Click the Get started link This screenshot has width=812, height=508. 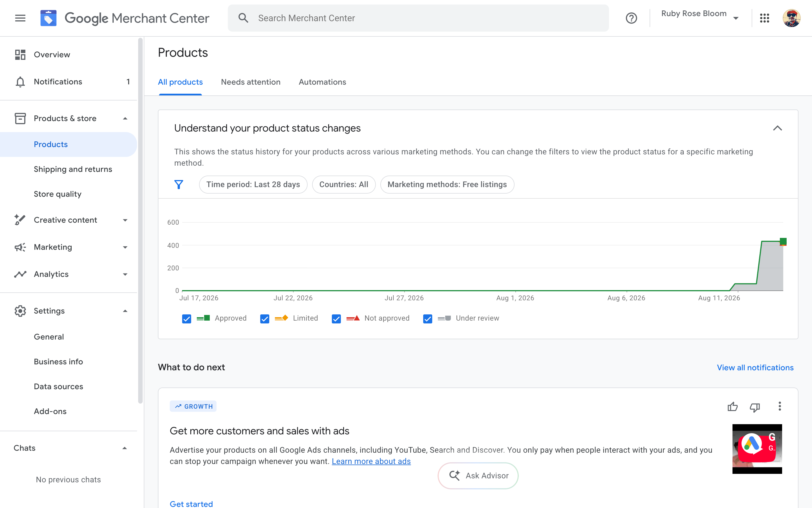coord(191,504)
